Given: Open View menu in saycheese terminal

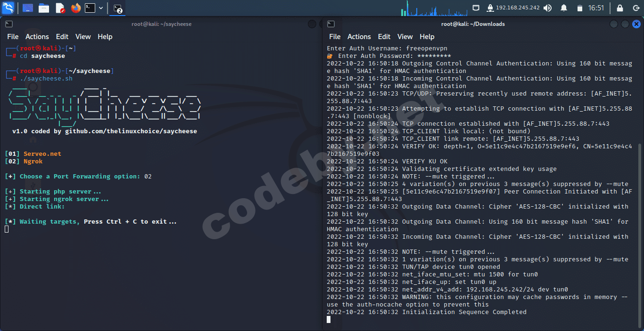Looking at the screenshot, I should (83, 37).
